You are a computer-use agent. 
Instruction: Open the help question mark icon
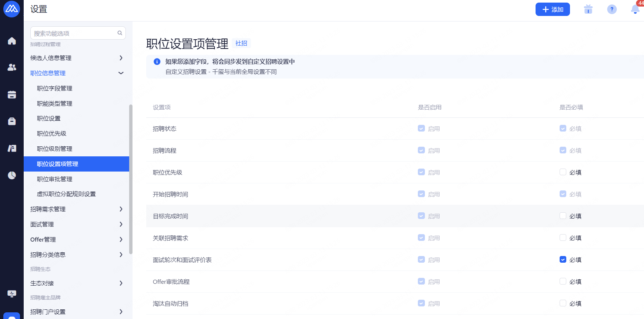click(612, 9)
